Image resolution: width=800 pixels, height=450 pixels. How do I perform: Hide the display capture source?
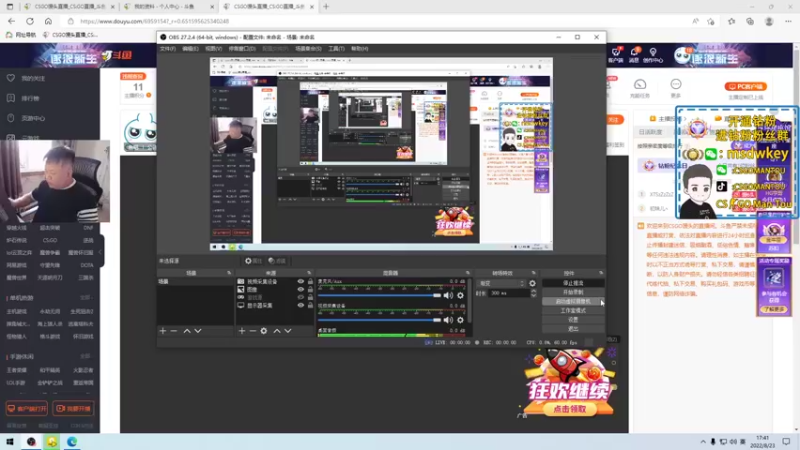tap(301, 305)
